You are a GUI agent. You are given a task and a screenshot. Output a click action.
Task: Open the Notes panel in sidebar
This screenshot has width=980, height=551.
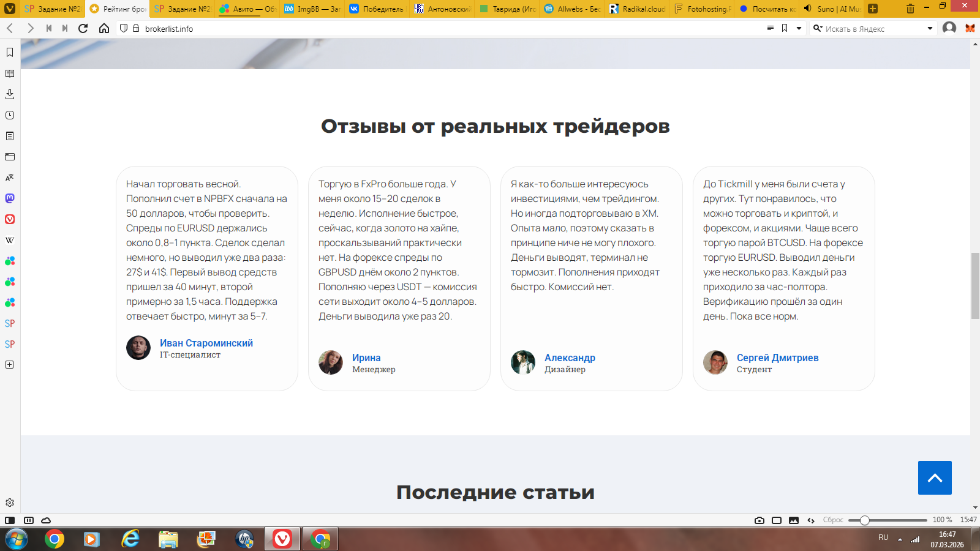coord(10,136)
